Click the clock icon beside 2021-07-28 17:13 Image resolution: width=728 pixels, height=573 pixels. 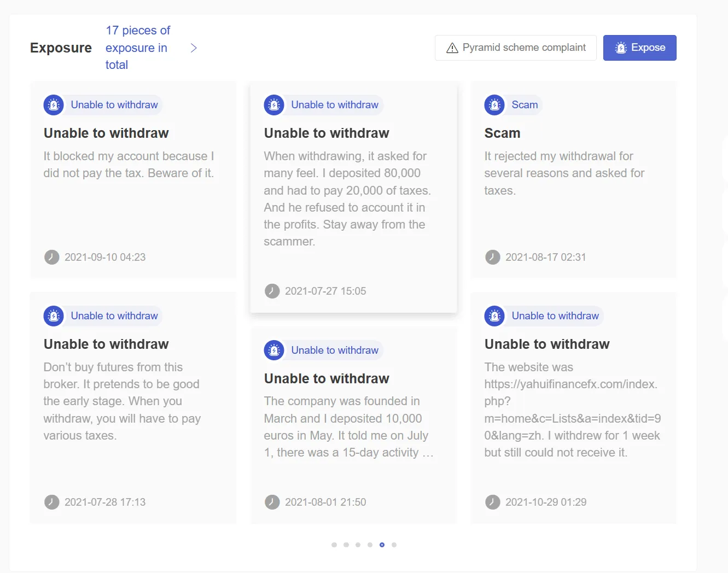52,502
